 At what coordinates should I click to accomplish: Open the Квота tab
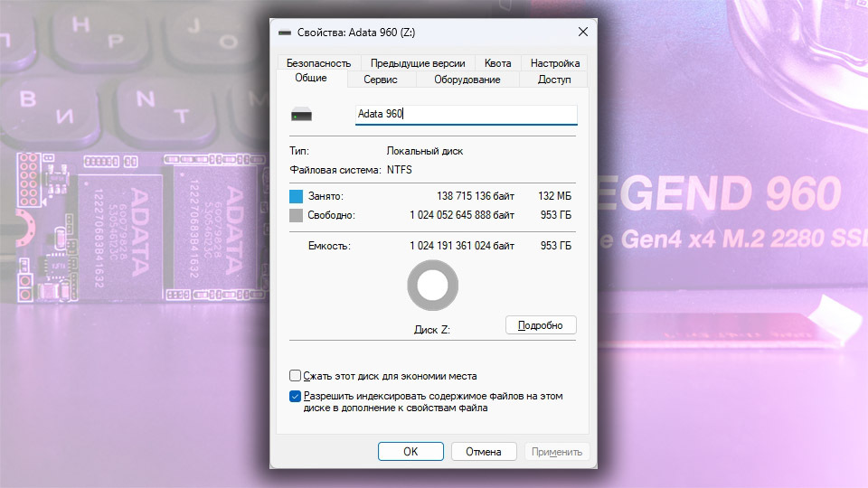[497, 63]
